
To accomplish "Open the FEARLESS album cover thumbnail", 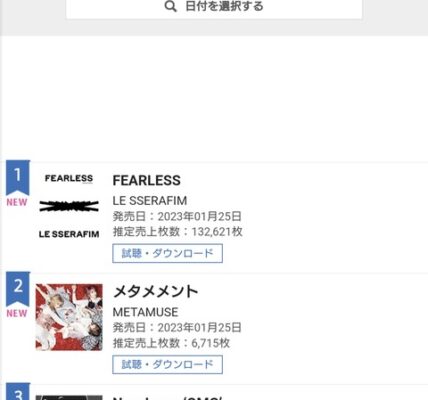I will (x=69, y=206).
